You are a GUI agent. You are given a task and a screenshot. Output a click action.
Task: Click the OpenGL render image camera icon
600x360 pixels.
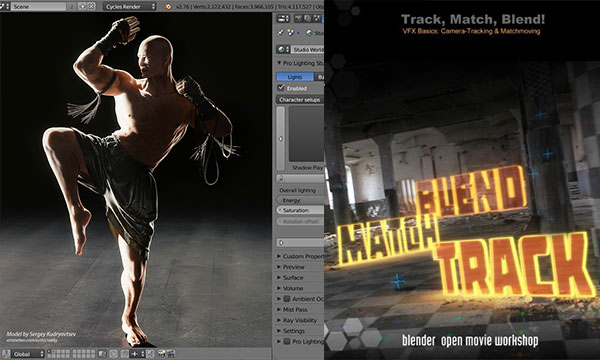tap(161, 354)
